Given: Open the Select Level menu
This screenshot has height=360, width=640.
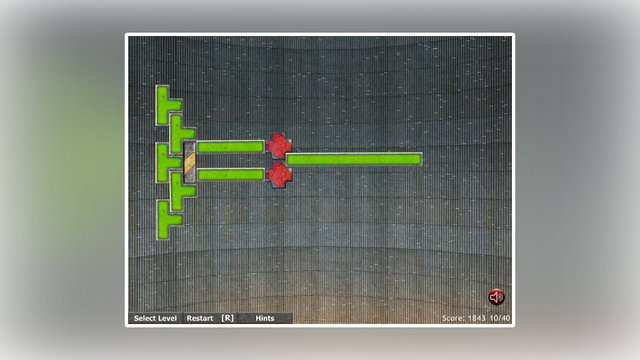Looking at the screenshot, I should click(x=155, y=318).
